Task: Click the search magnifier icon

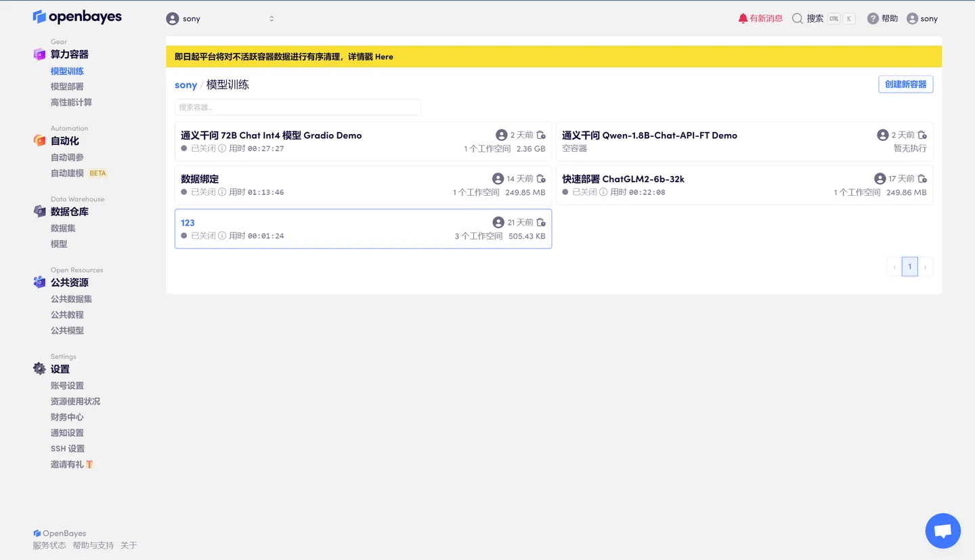Action: pos(797,18)
